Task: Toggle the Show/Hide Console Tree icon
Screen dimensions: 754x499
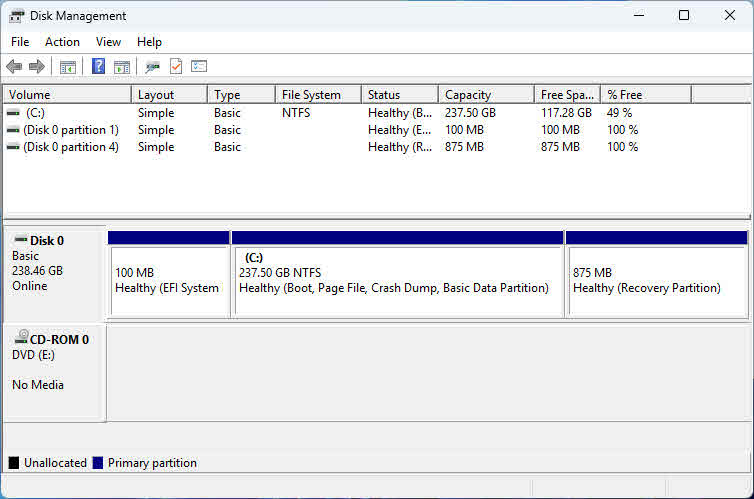Action: point(68,67)
